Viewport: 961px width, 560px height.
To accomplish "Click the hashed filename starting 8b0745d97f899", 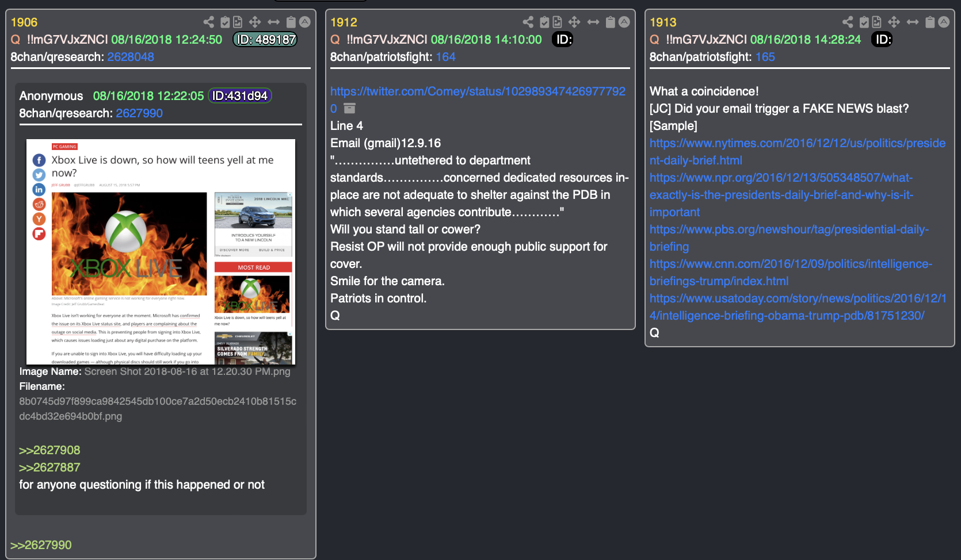I will (158, 409).
